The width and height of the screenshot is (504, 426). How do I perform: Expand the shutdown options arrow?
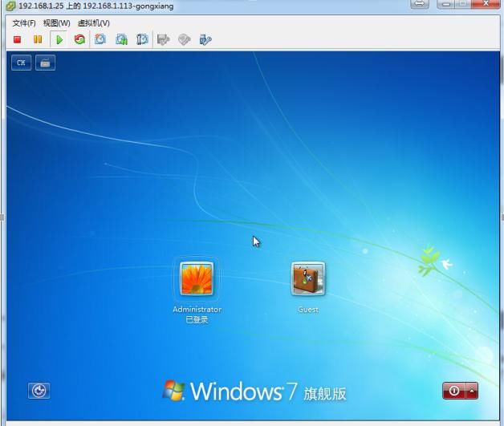pos(472,391)
